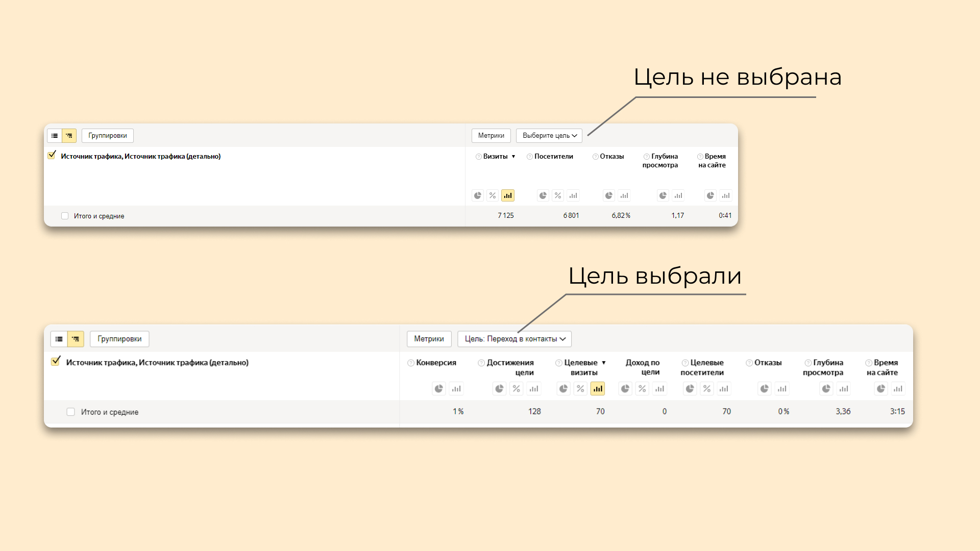Screen dimensions: 980x551
Task: Click the bar chart icon in Отказы lower table
Action: pos(782,388)
